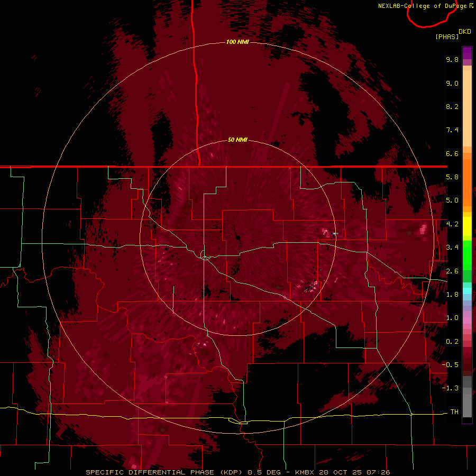Click the 6.6 legend value

(x=452, y=154)
